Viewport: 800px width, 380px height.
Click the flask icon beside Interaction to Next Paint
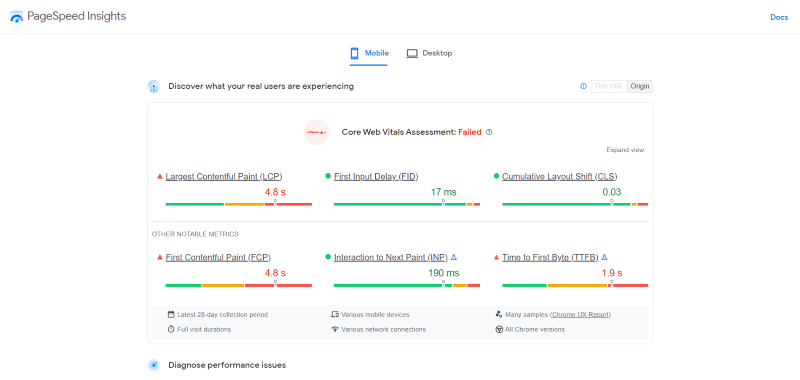(454, 257)
